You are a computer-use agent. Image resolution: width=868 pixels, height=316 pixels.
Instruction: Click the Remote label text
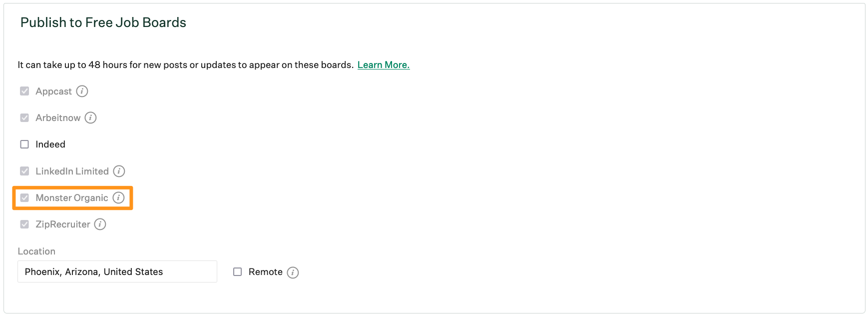[265, 271]
